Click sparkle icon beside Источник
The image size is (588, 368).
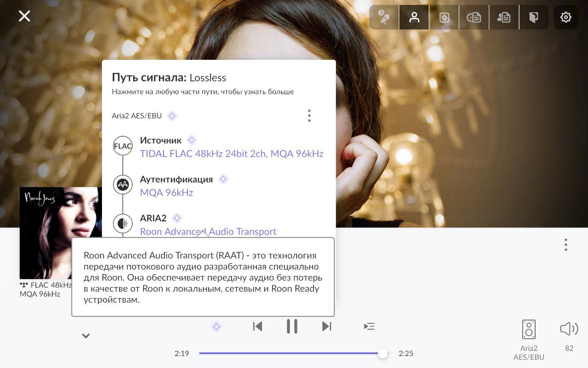(x=192, y=140)
